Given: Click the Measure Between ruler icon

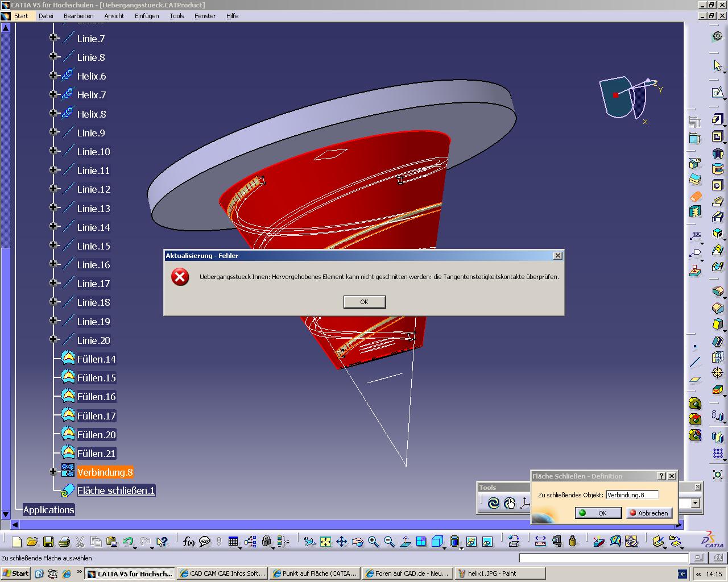Looking at the screenshot, I should tap(540, 542).
